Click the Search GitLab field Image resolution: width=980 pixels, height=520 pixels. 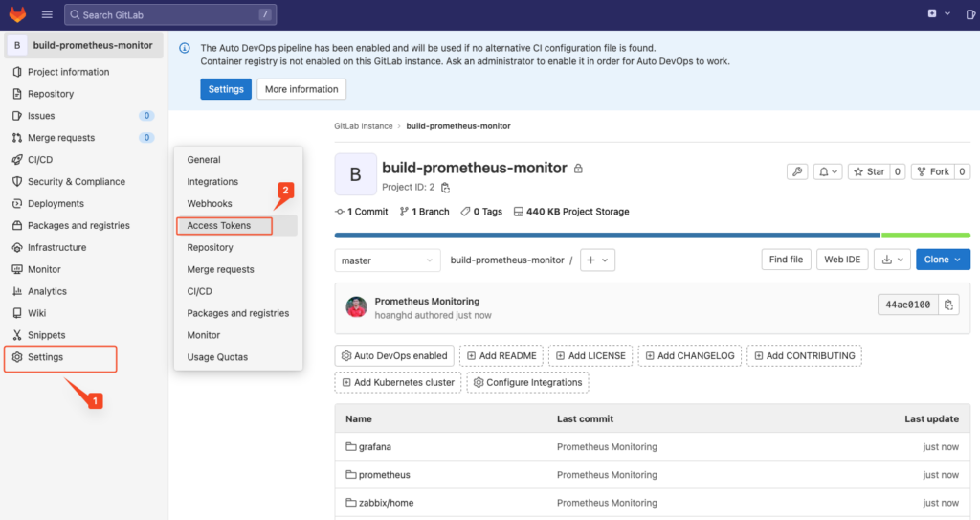pos(170,14)
